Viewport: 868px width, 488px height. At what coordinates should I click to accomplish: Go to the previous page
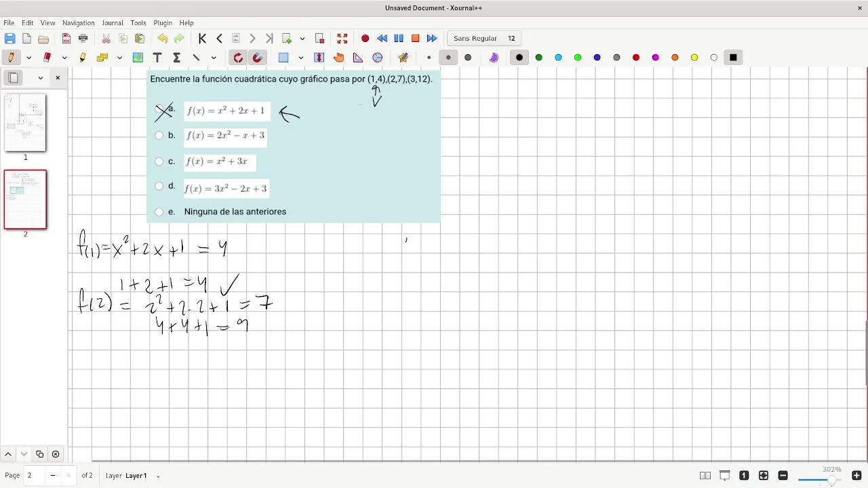coord(219,39)
